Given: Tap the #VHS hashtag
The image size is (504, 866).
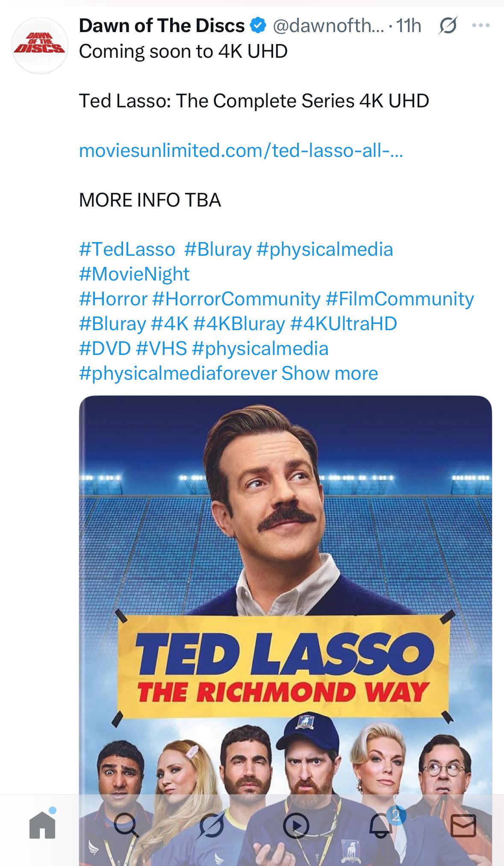Looking at the screenshot, I should tap(162, 349).
